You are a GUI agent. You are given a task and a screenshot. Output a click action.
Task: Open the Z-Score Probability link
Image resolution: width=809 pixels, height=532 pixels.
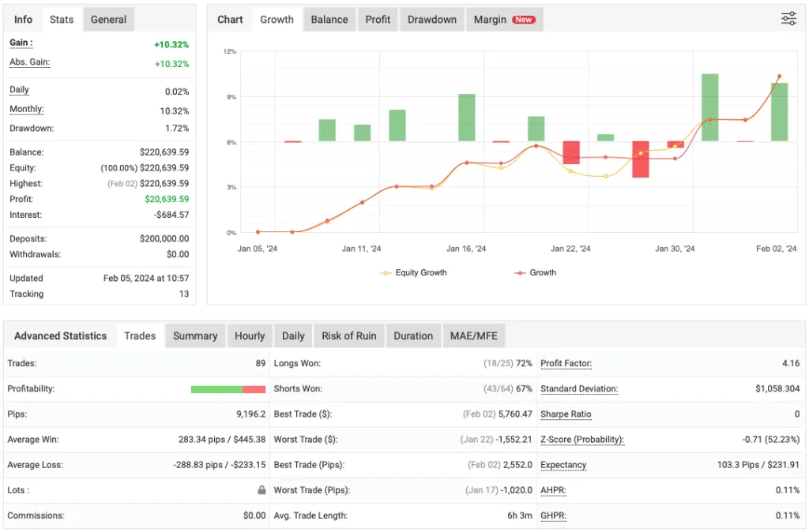[x=582, y=440]
